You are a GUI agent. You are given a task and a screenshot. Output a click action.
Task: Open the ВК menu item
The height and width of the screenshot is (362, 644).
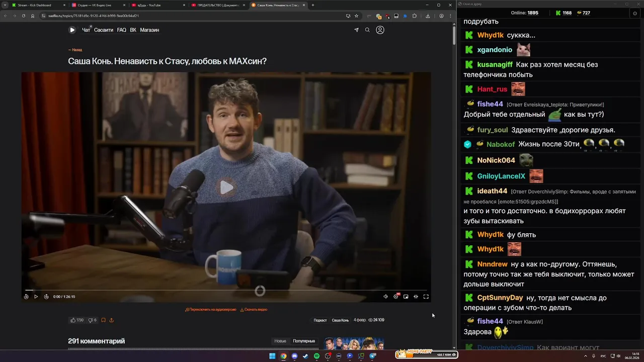(133, 30)
